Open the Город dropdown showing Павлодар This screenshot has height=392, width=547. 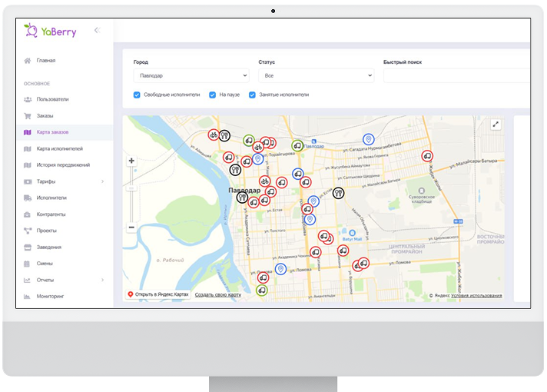click(x=191, y=76)
